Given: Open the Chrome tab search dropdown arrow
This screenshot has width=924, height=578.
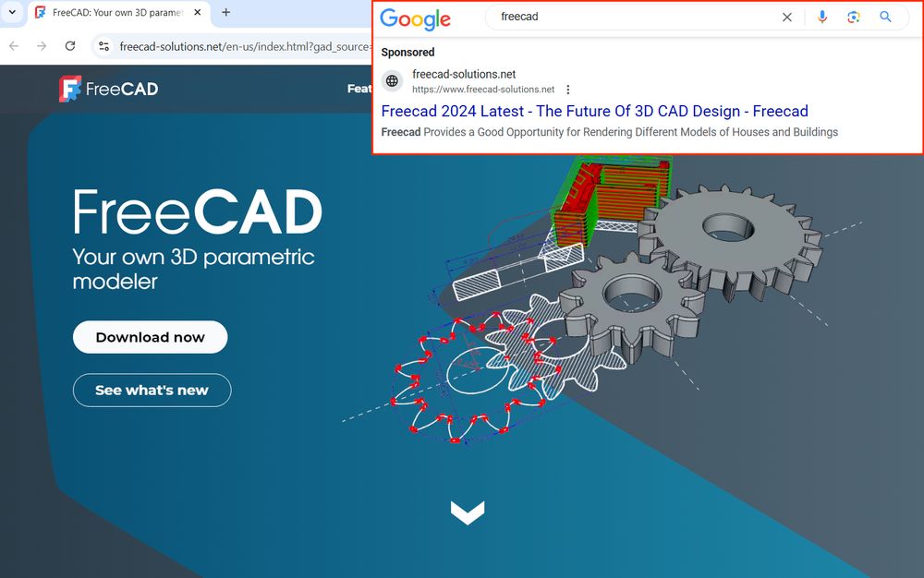Looking at the screenshot, I should 12,12.
